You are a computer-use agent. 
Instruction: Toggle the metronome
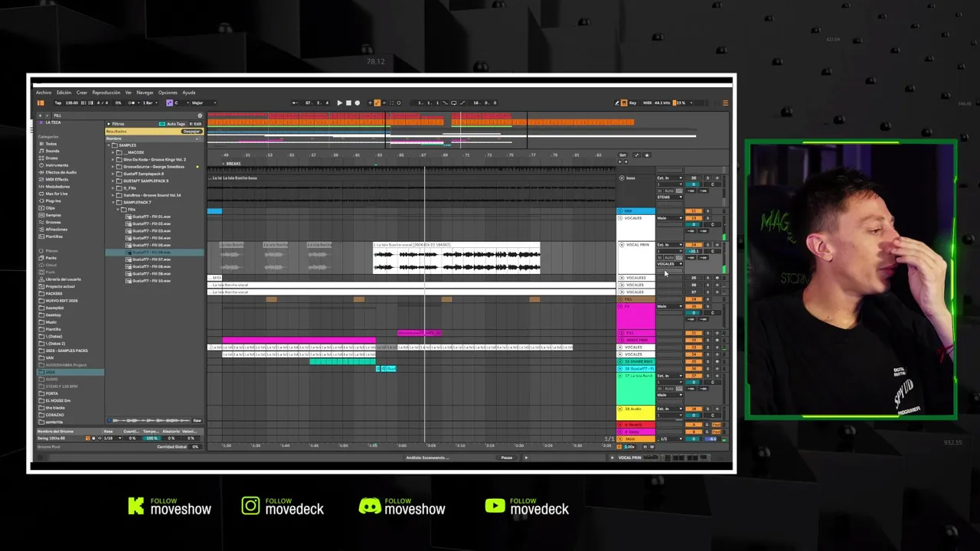[x=132, y=103]
